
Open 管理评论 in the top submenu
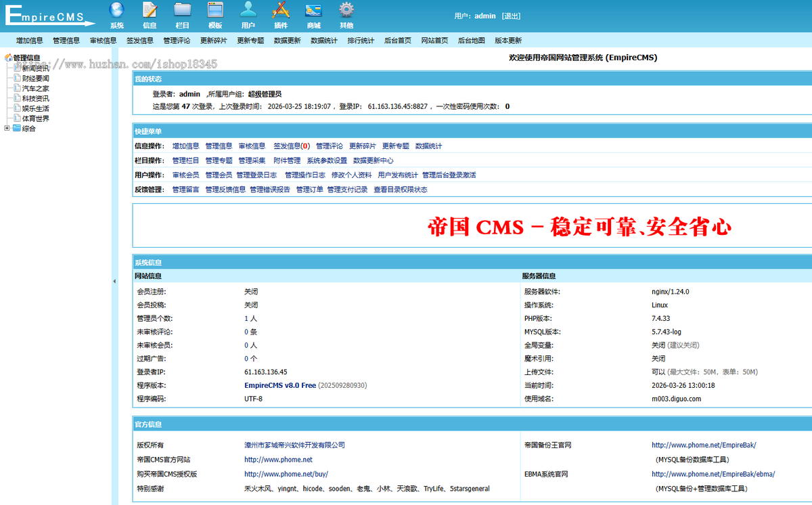[177, 41]
